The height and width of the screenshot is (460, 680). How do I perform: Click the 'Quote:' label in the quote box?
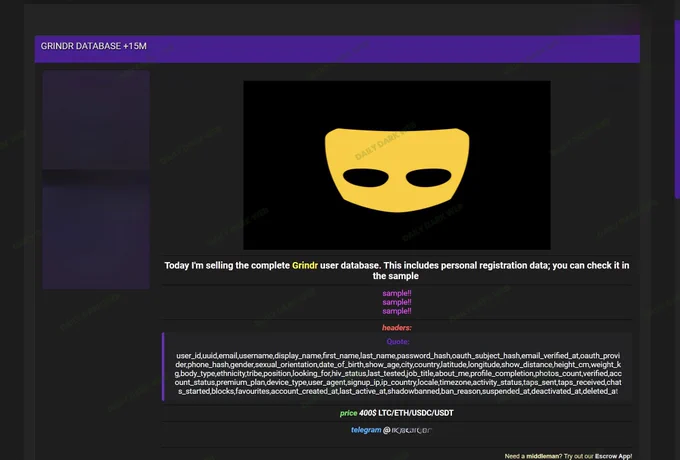398,342
